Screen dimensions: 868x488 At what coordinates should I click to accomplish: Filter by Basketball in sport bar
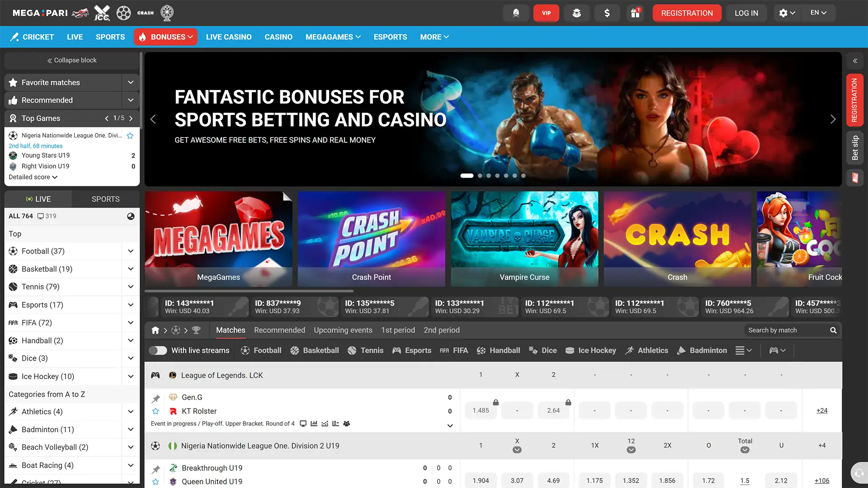tap(315, 351)
